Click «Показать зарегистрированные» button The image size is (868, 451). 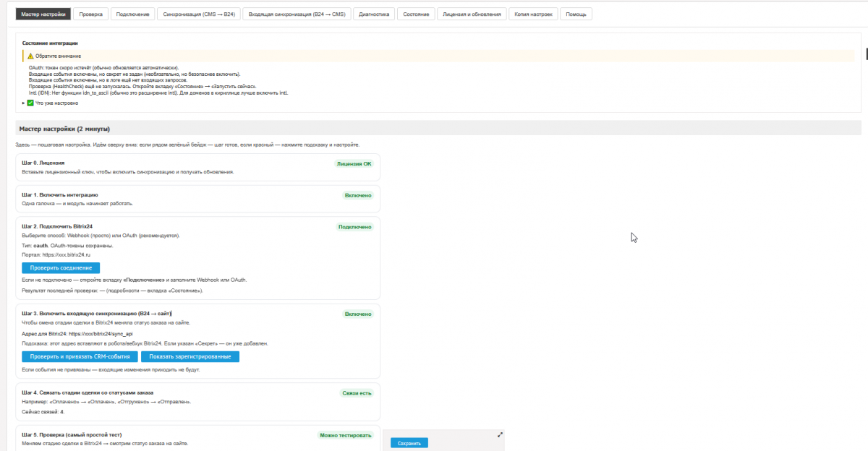tap(190, 356)
